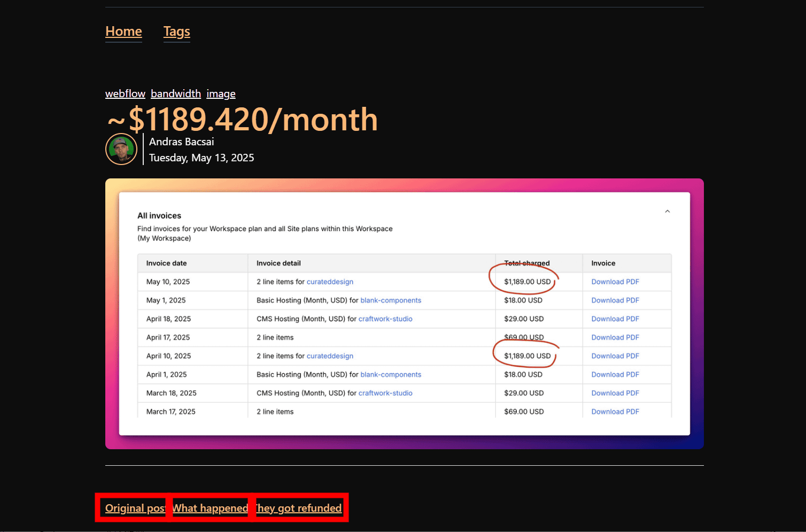Click $29.00 USD in March 18 row
The height and width of the screenshot is (532, 806).
point(524,393)
